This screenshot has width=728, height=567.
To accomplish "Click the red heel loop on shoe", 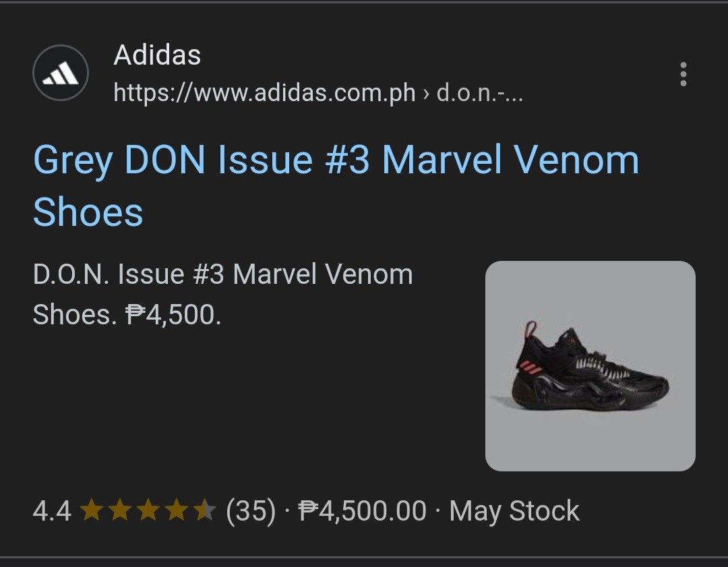I will pos(530,330).
